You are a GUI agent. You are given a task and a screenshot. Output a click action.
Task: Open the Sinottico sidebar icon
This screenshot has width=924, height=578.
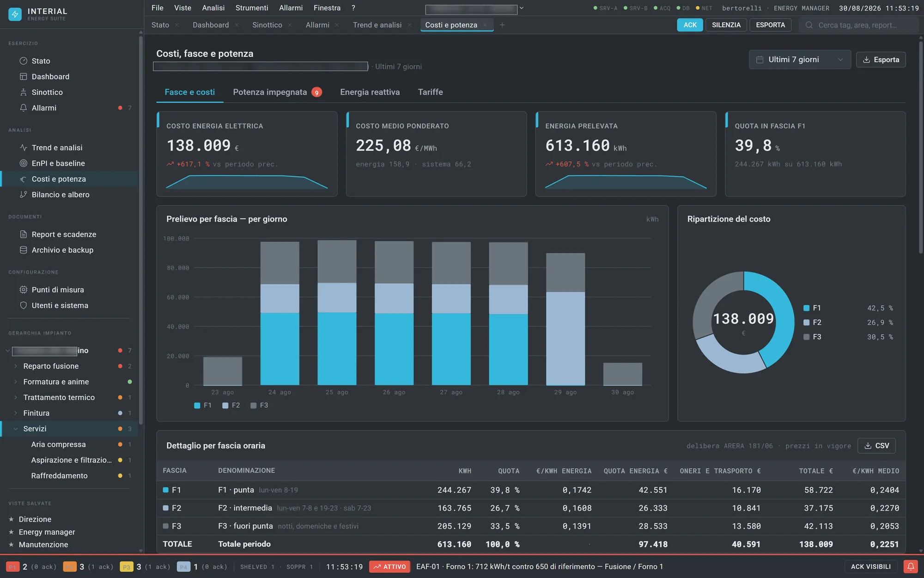pos(23,92)
